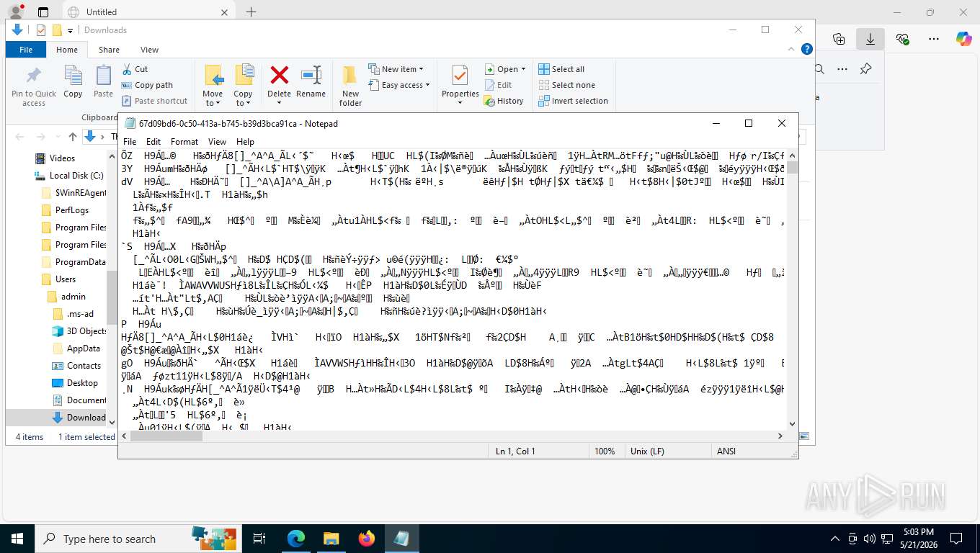Click the Rename icon
Image resolution: width=980 pixels, height=553 pixels.
click(311, 75)
